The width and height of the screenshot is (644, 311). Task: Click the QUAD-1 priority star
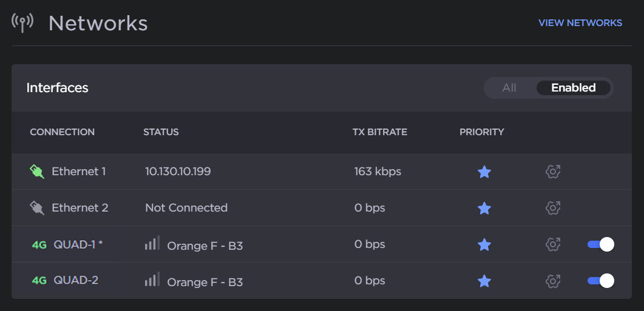(484, 245)
